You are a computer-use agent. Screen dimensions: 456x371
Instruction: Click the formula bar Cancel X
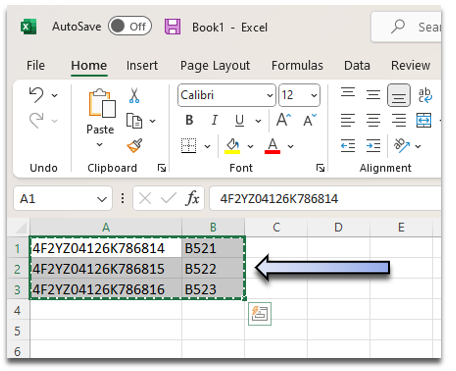tap(145, 199)
